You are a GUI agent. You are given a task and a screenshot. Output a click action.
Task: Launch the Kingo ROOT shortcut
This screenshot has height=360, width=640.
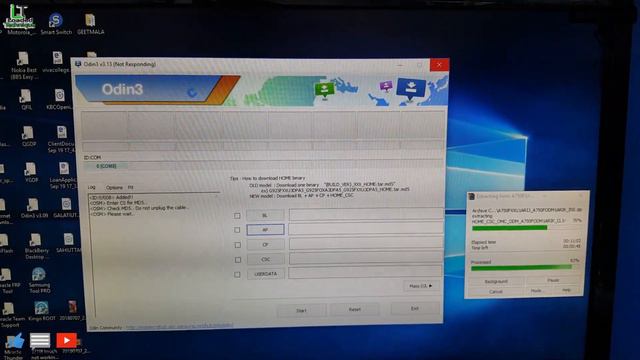tap(42, 311)
